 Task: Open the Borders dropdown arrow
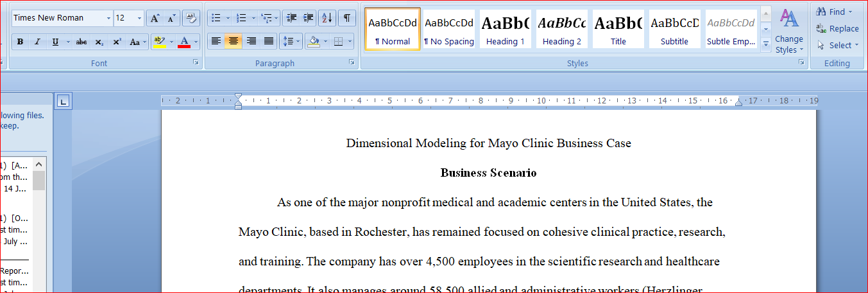(351, 42)
